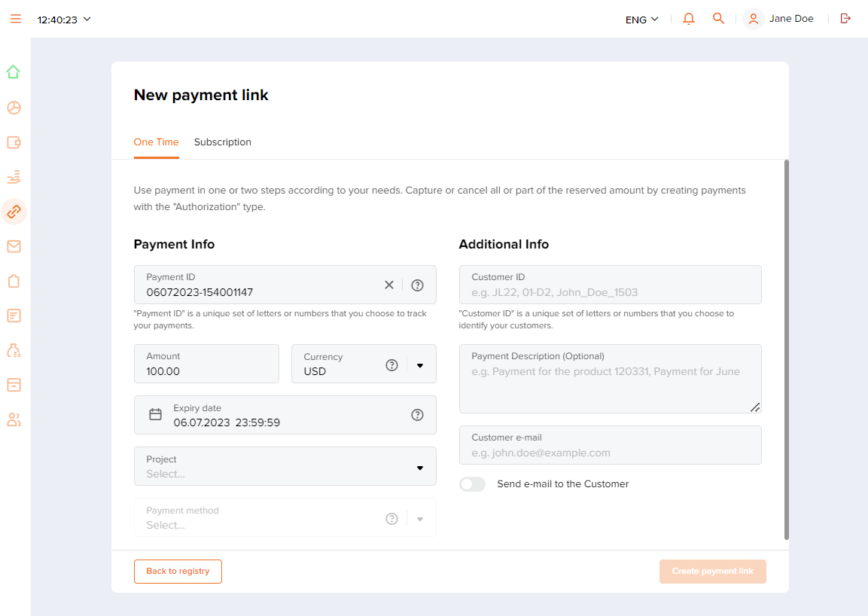Show help for Payment ID
This screenshot has width=868, height=616.
click(x=417, y=285)
